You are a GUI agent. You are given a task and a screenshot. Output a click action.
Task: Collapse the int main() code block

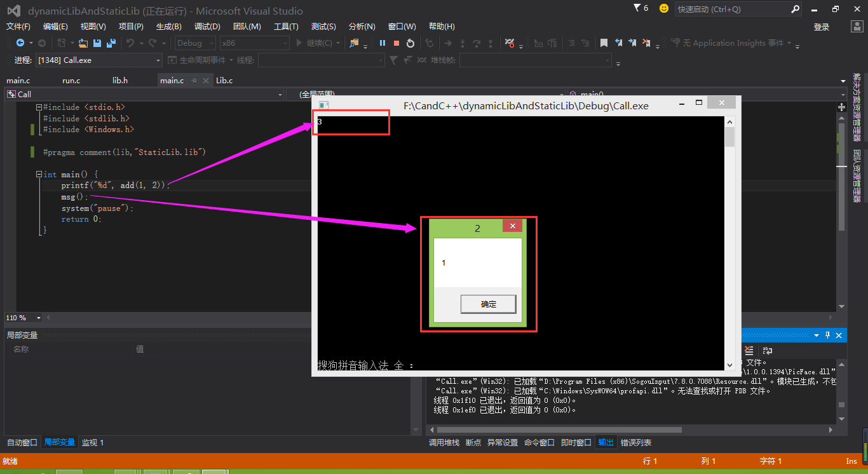click(x=39, y=174)
